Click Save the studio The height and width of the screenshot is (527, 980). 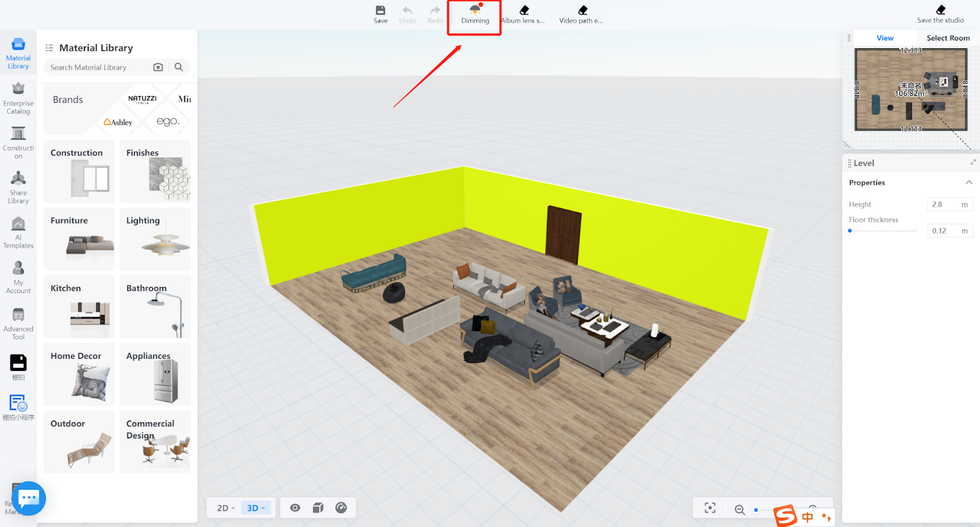pyautogui.click(x=941, y=15)
